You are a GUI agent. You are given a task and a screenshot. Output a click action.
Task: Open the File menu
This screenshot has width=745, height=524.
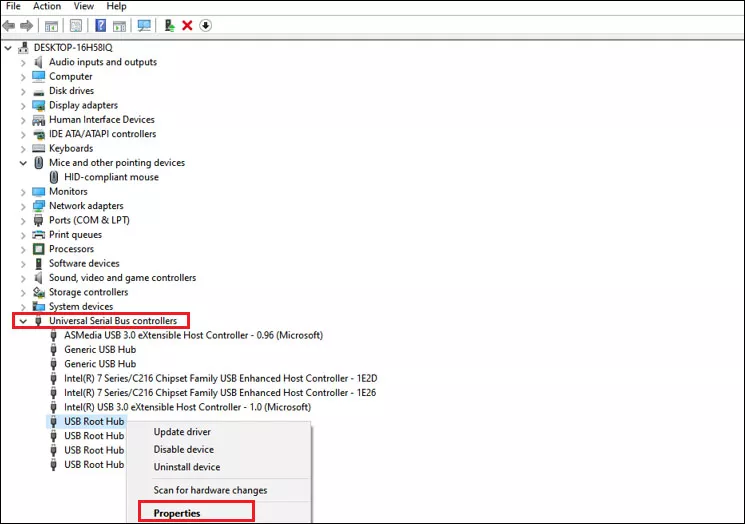[13, 6]
